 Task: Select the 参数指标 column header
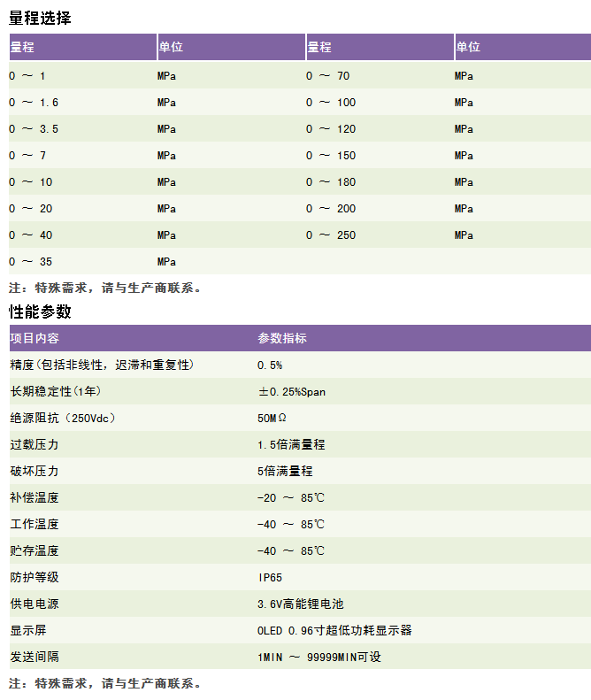282,339
